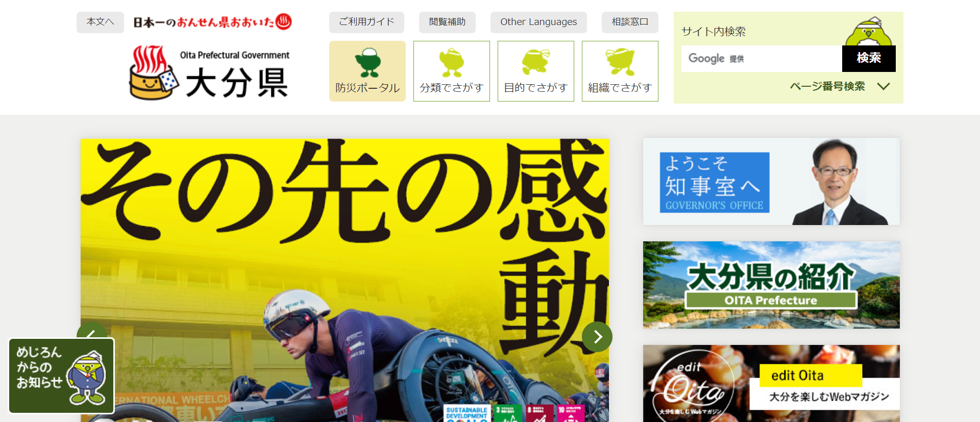Image resolution: width=980 pixels, height=422 pixels.
Task: Click the black 検索 search button
Action: pos(869,58)
